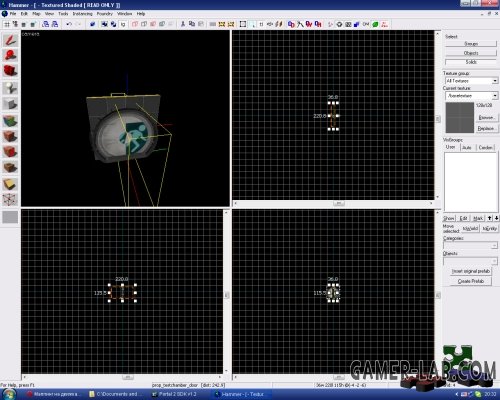Toggle Groups selection mode
500x400 pixels.
point(471,44)
